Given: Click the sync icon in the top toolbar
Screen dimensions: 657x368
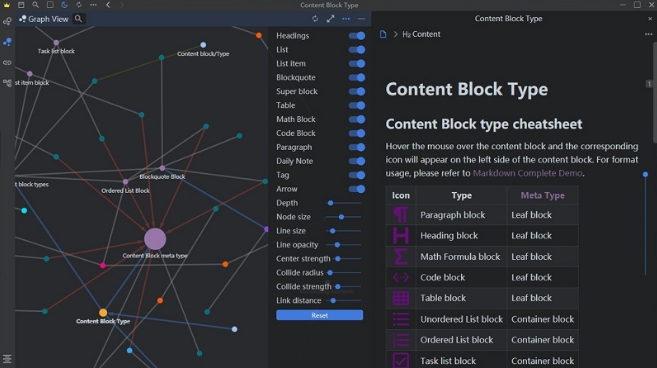Looking at the screenshot, I should pos(79,5).
